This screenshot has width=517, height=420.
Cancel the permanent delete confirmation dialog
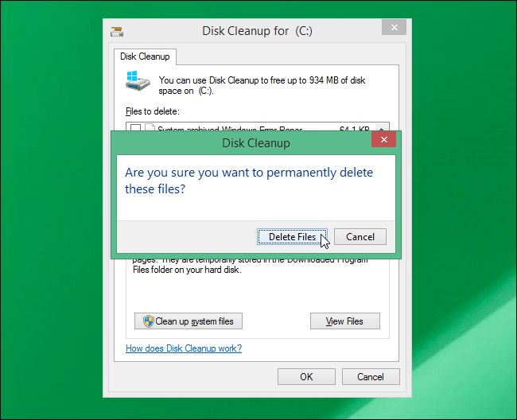point(360,237)
